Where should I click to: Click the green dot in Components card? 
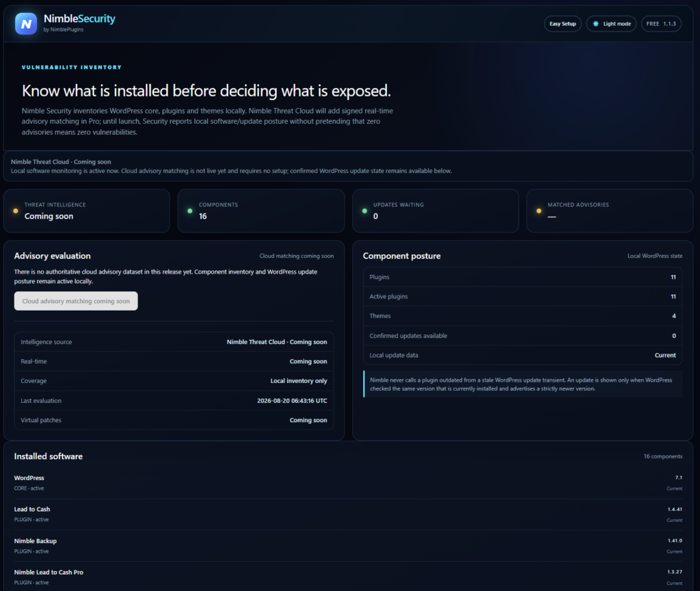(190, 211)
